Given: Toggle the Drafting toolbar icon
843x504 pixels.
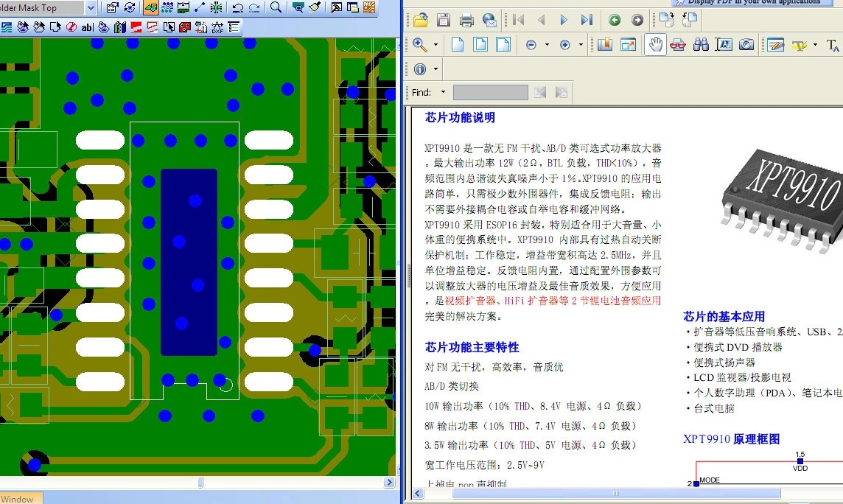Looking at the screenshot, I should (x=150, y=7).
